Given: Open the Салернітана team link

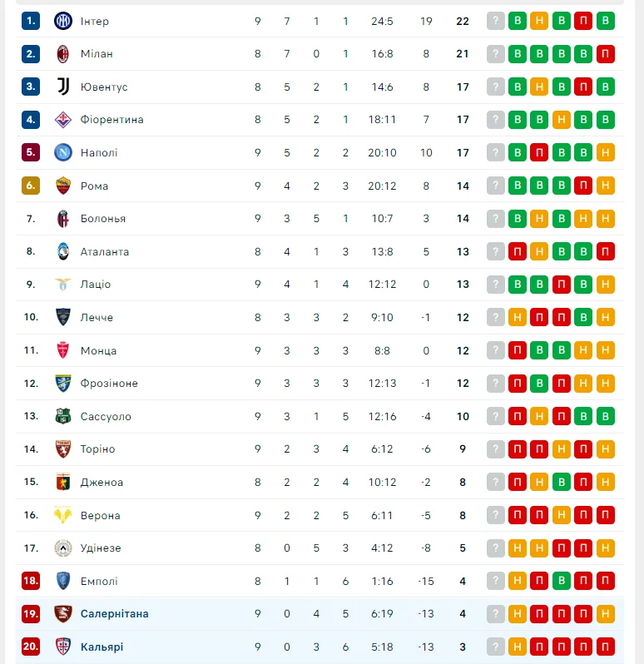Looking at the screenshot, I should [x=115, y=614].
